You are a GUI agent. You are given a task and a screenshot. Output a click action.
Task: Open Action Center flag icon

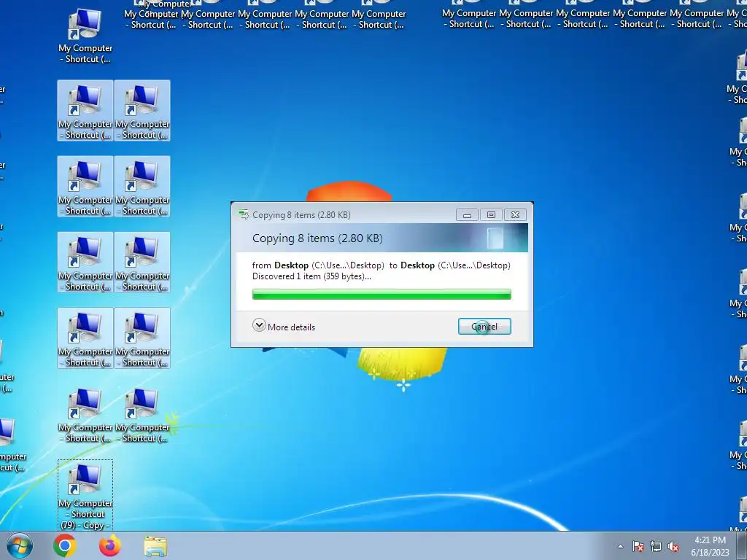point(638,546)
